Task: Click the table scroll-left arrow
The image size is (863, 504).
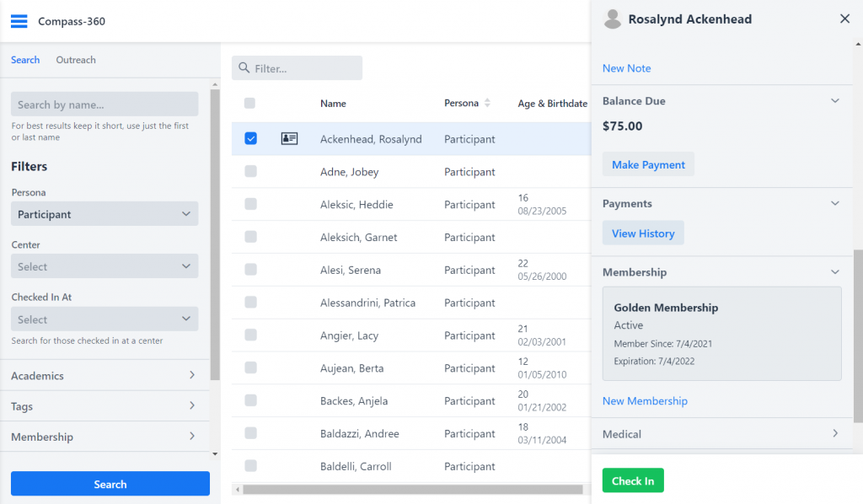Action: [x=237, y=489]
